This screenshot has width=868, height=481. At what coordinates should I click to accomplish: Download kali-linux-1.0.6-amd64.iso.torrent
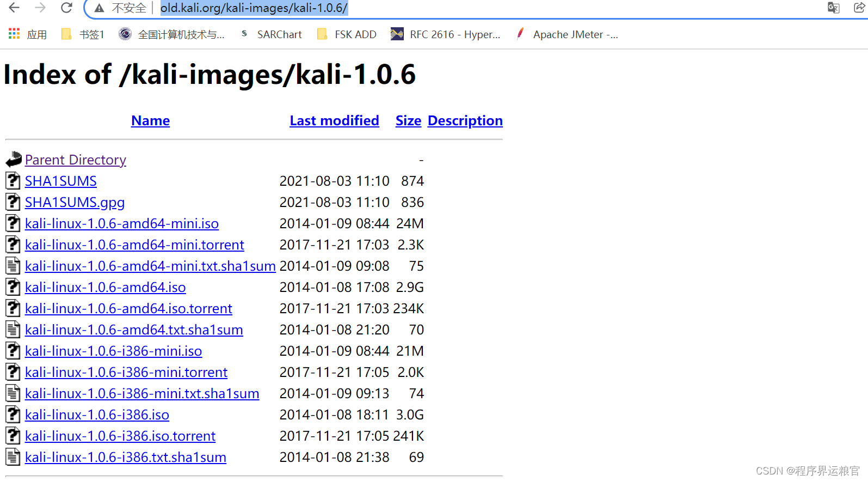[128, 308]
